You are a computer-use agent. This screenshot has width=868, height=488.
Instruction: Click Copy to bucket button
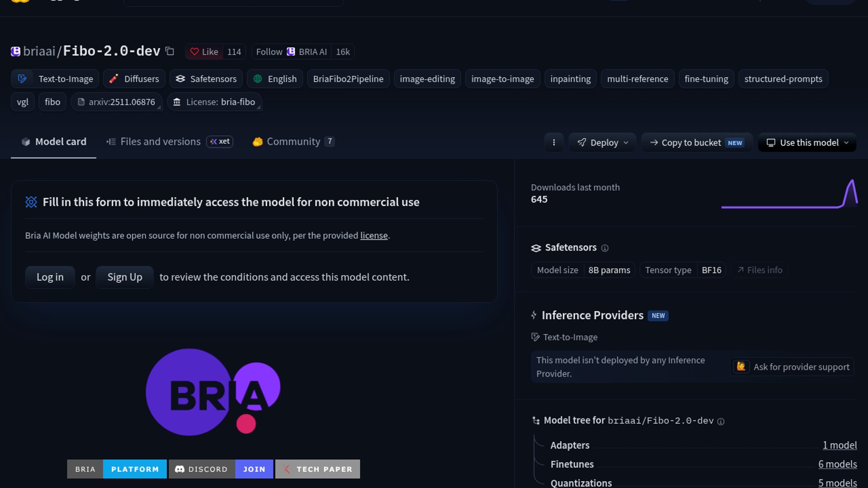point(697,142)
